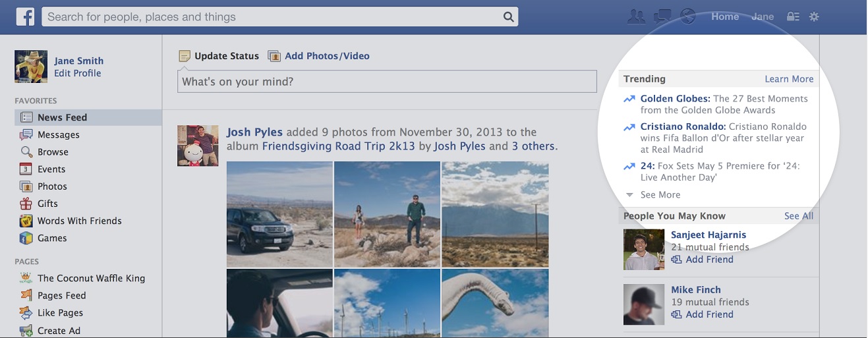
Task: Select News Feed in Favorites sidebar
Action: [62, 117]
